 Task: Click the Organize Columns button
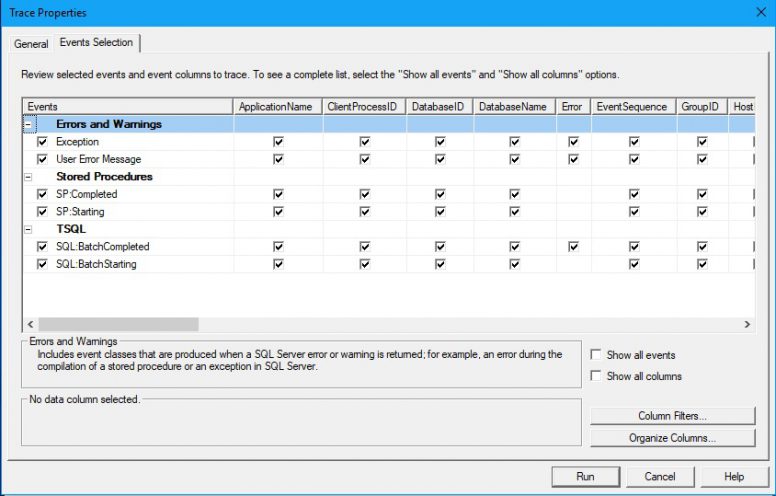(672, 438)
